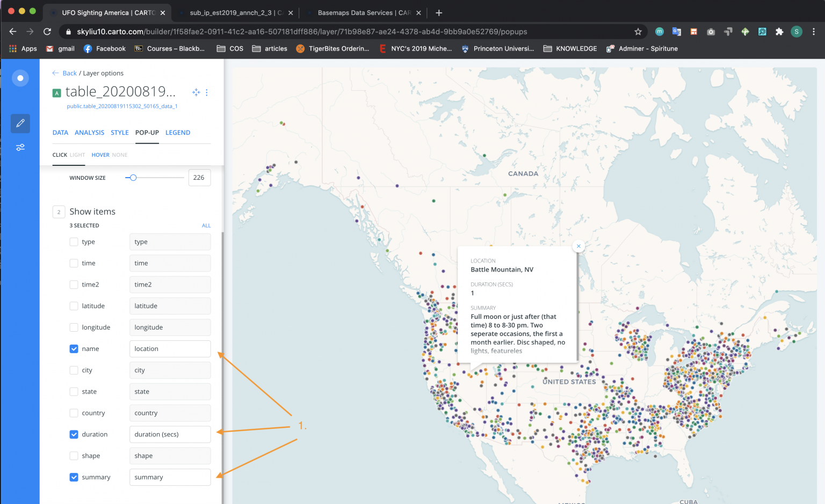Image resolution: width=825 pixels, height=504 pixels.
Task: Reload the page with the refresh icon
Action: [x=47, y=31]
